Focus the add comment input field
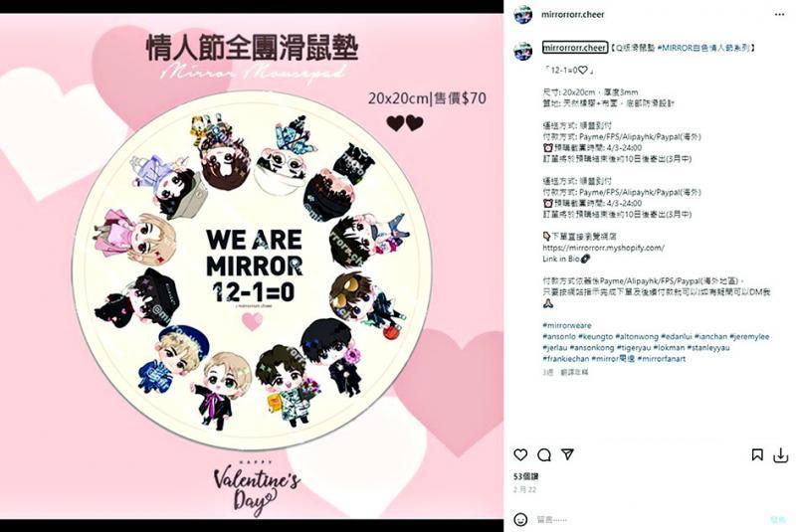Screen dimensions: 796x532 coord(650,520)
